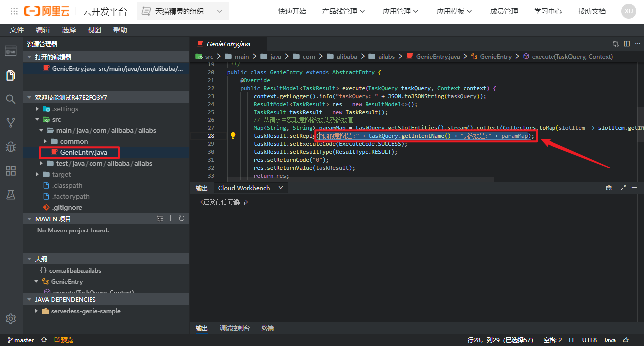Viewport: 644px width, 346px height.
Task: Click the sync changes icon in status bar
Action: (44, 340)
